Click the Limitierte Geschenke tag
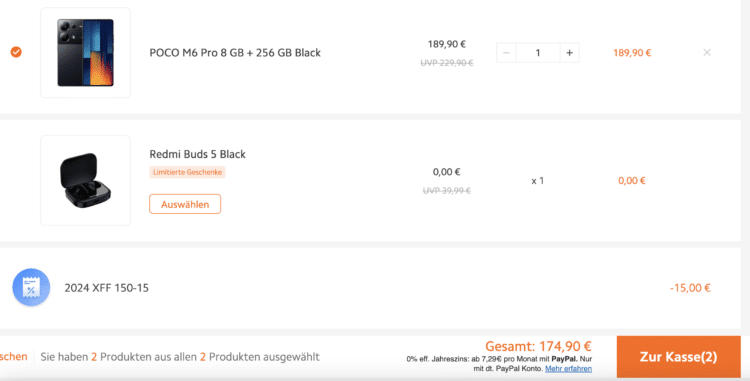Image resolution: width=750 pixels, height=381 pixels. point(188,172)
